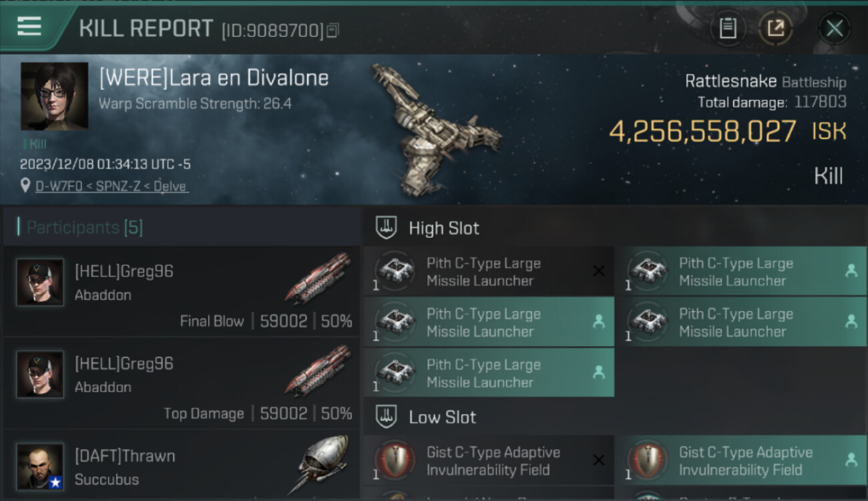Select the destroyed Pith C-Type Large Missile Launcher marked X
Viewport: 868px width, 501px height.
(x=489, y=271)
